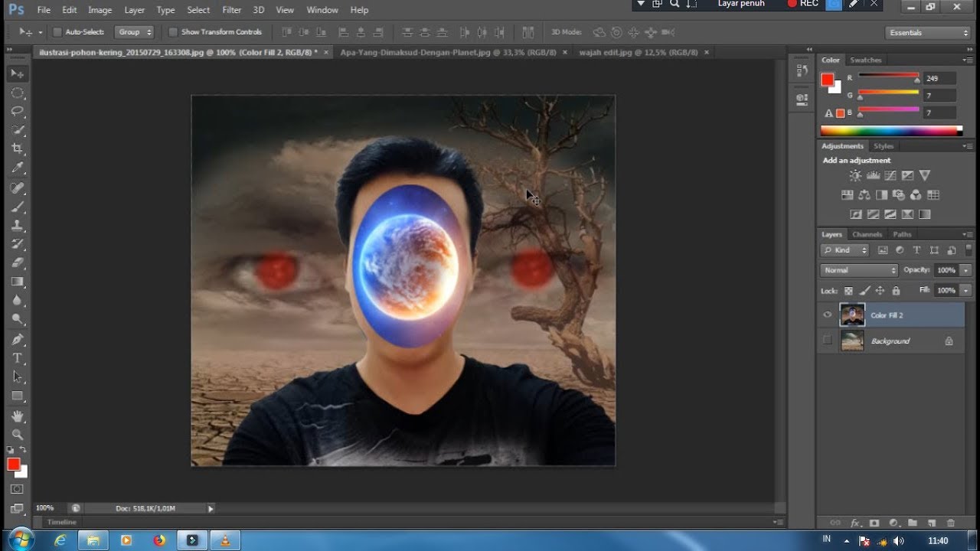Delete layer using trash icon

tap(951, 523)
